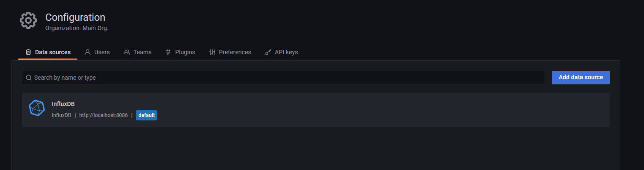Open the InfluxDB data source name

pyautogui.click(x=63, y=104)
